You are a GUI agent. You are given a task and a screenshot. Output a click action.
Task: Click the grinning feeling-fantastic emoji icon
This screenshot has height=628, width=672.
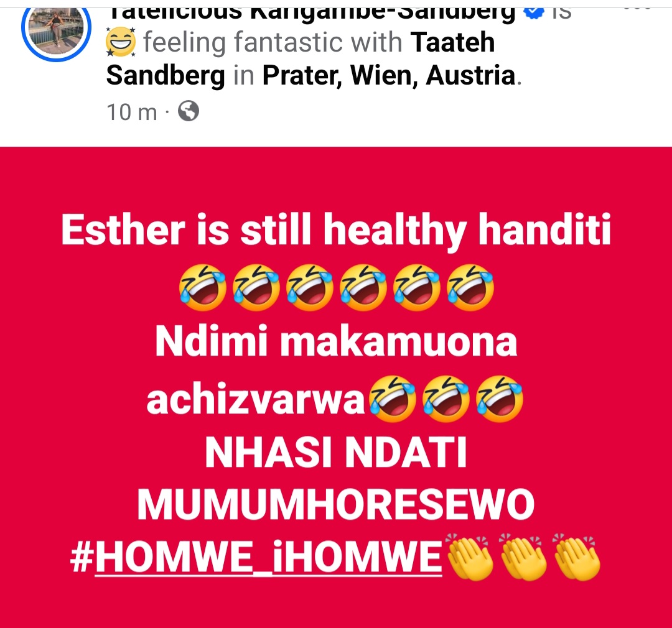(121, 42)
